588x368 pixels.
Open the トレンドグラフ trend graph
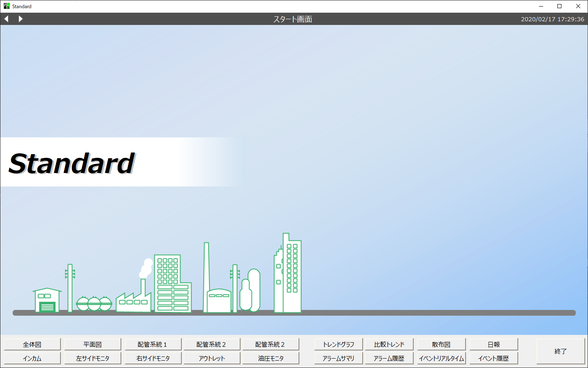point(339,344)
